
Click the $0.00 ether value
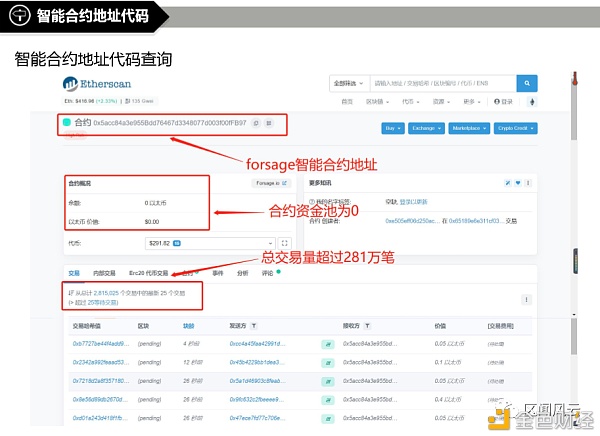click(x=152, y=222)
